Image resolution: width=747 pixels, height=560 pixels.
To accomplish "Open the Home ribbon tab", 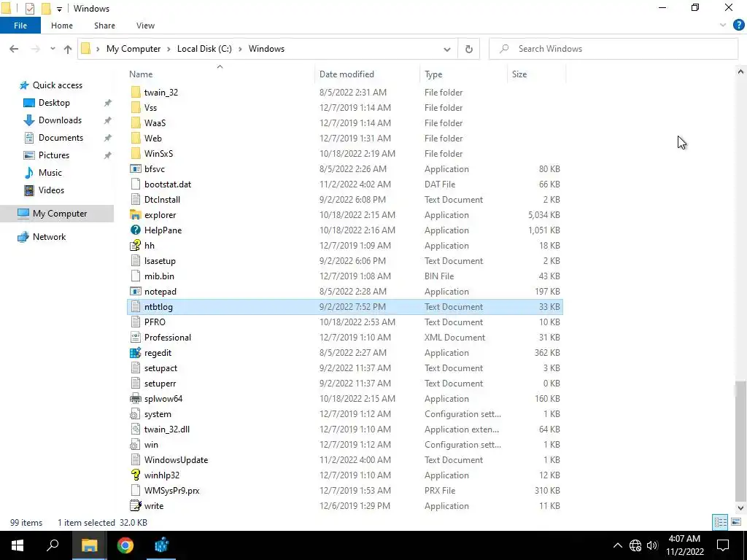I will tap(62, 26).
